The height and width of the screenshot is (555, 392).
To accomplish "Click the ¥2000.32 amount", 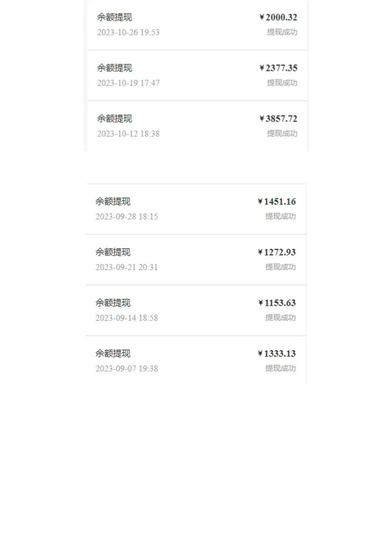I will 278,17.
